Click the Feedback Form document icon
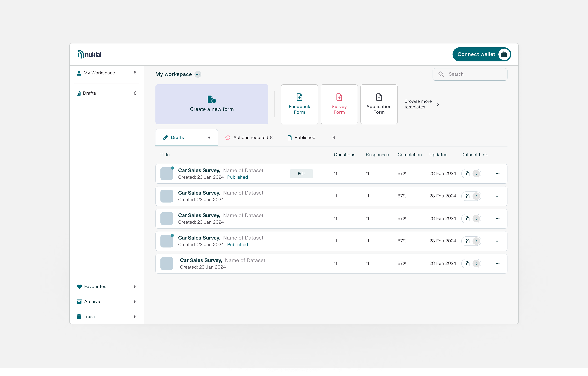 pos(299,97)
